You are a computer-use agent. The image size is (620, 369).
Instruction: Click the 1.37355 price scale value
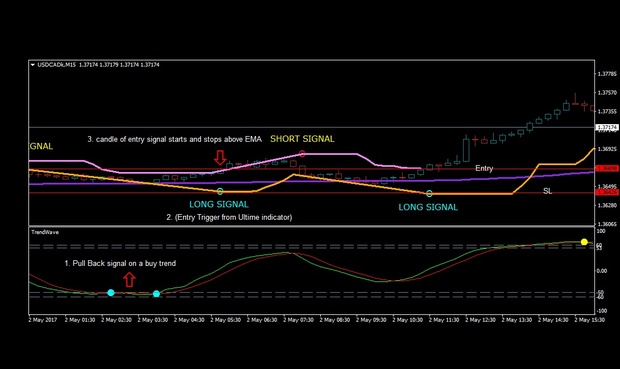[607, 112]
